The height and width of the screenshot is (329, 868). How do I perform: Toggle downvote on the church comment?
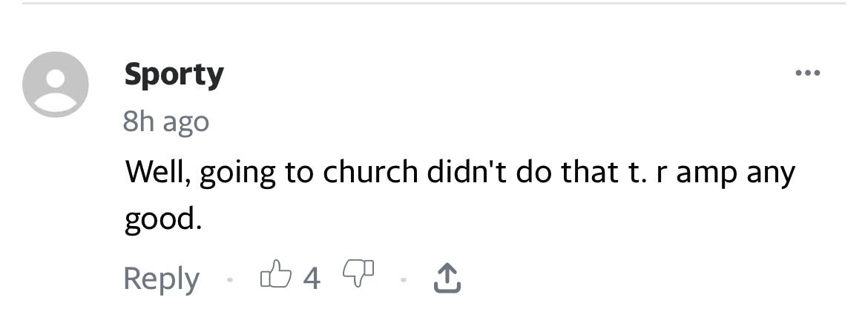(x=359, y=273)
